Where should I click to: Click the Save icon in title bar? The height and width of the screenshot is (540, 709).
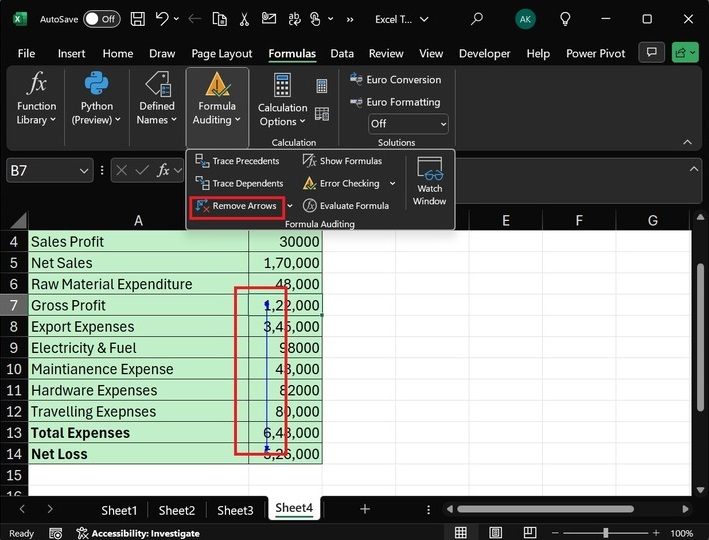click(137, 19)
